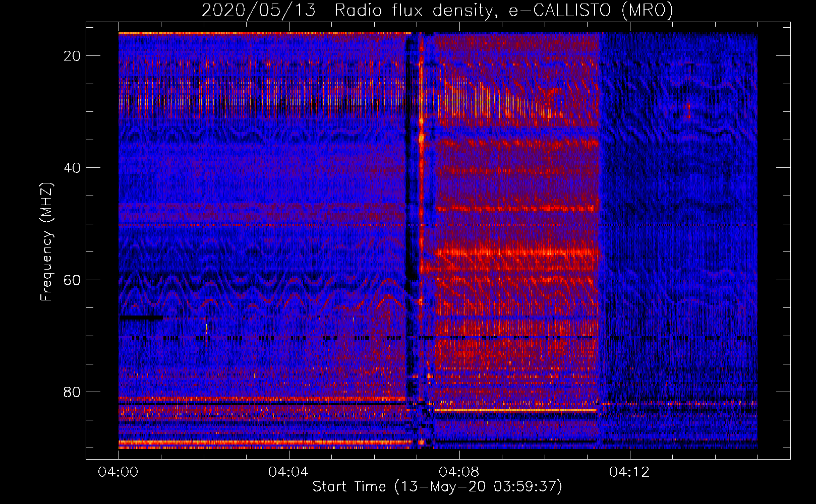Click the '04:08' time tick label
The width and height of the screenshot is (816, 504).
coord(459,472)
